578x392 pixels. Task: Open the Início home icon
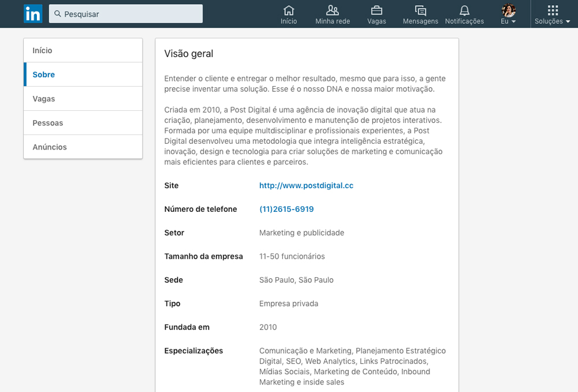pos(289,10)
